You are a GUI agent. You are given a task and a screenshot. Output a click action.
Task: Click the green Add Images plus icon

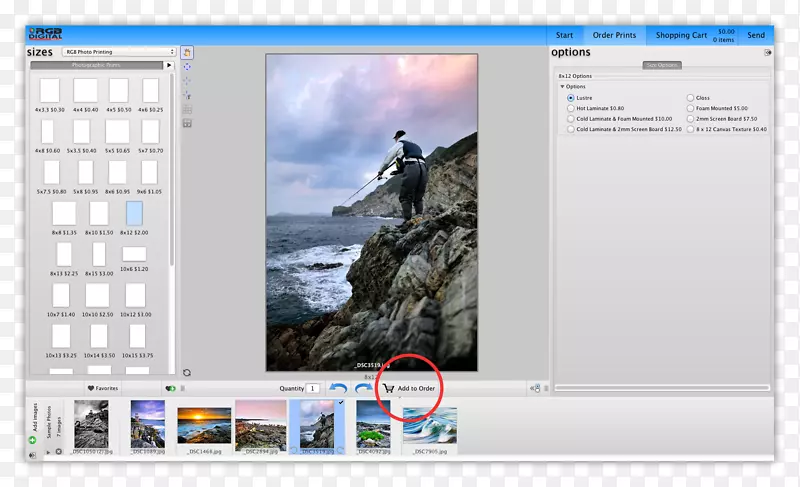coord(32,440)
